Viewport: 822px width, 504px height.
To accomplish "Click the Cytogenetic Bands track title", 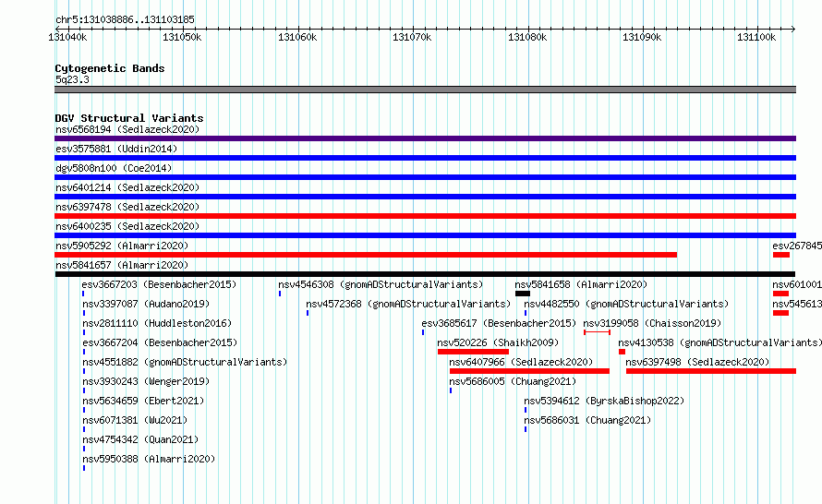I will click(x=110, y=68).
